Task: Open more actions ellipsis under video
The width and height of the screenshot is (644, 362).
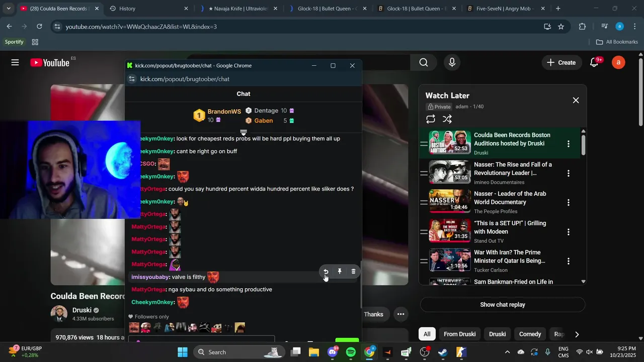Action: (400, 314)
